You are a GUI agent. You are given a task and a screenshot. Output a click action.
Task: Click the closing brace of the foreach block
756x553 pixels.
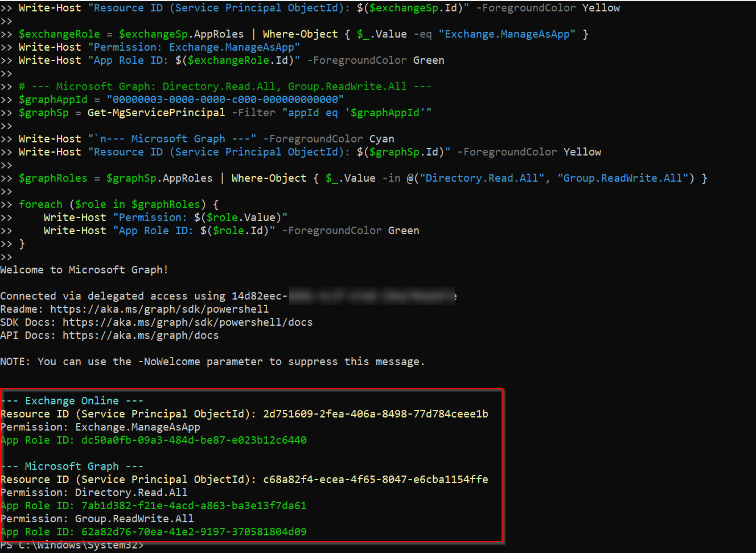22,244
